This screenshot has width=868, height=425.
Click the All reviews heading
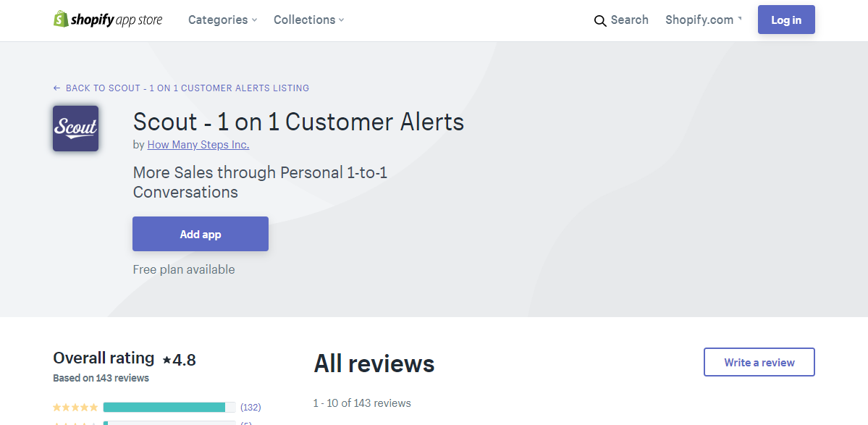pos(374,363)
